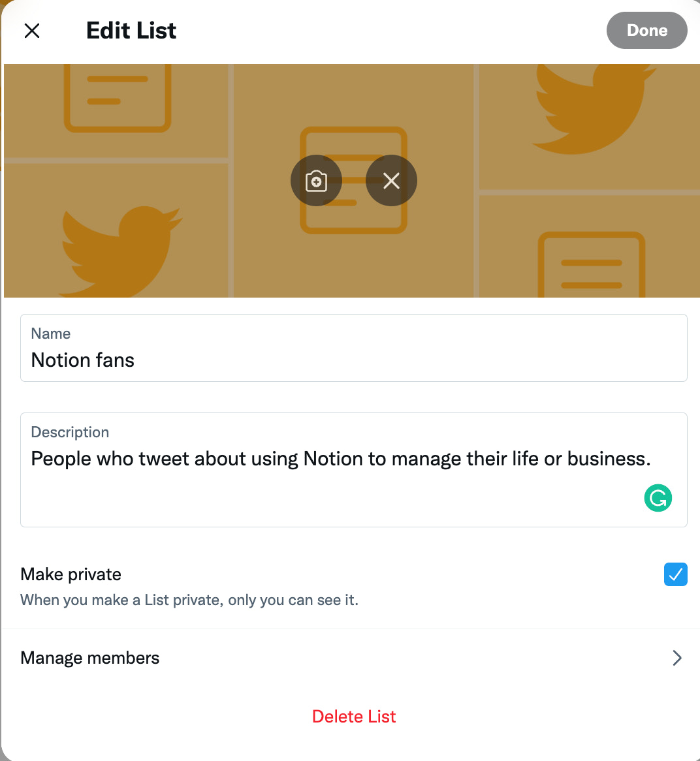Close the Edit List dialog with the X
Screen dimensions: 700x761
click(x=31, y=31)
